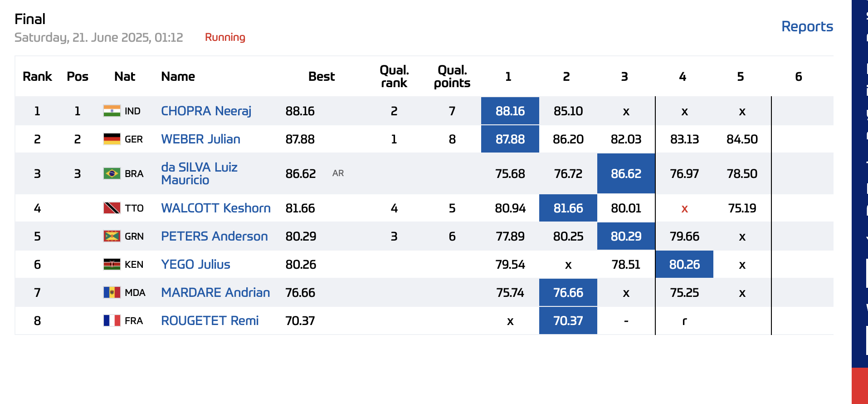
Task: Open the Reports link
Action: pyautogui.click(x=807, y=26)
